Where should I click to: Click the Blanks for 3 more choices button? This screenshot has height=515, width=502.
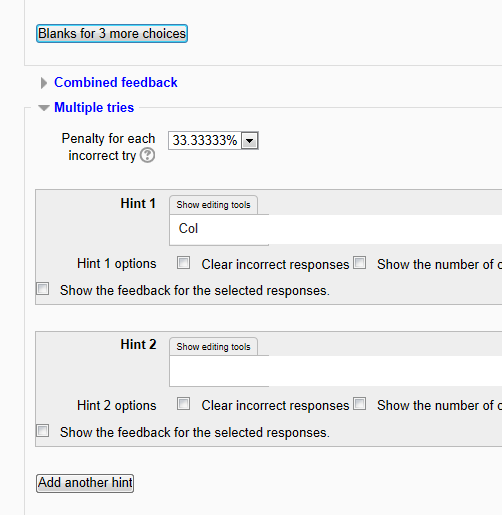point(112,34)
